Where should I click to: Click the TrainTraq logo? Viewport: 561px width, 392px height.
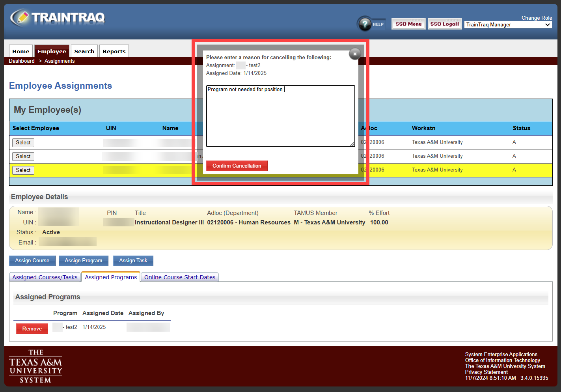coord(58,18)
